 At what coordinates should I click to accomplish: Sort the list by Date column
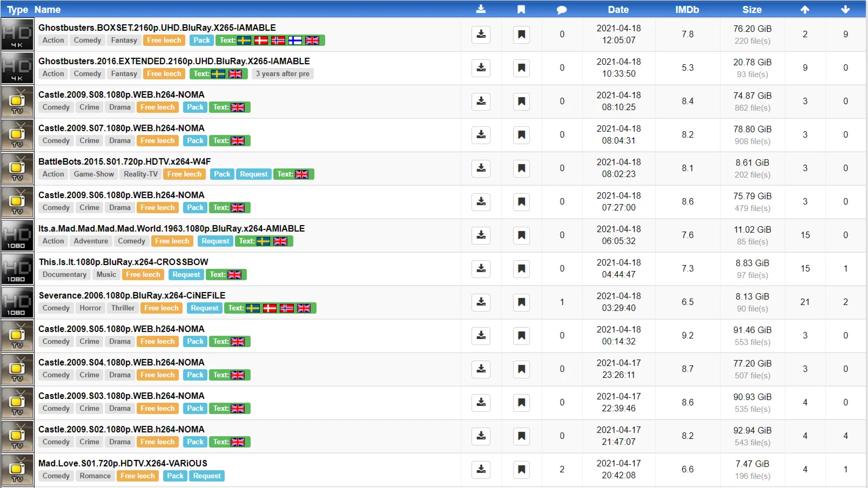tap(618, 9)
